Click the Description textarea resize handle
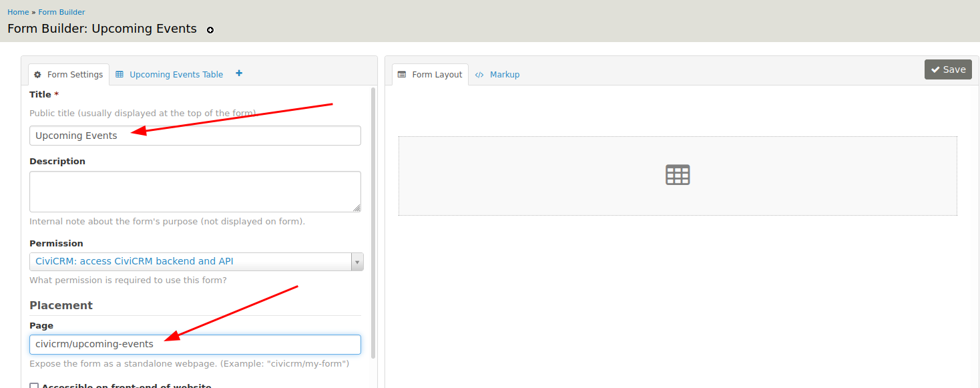 [x=357, y=208]
